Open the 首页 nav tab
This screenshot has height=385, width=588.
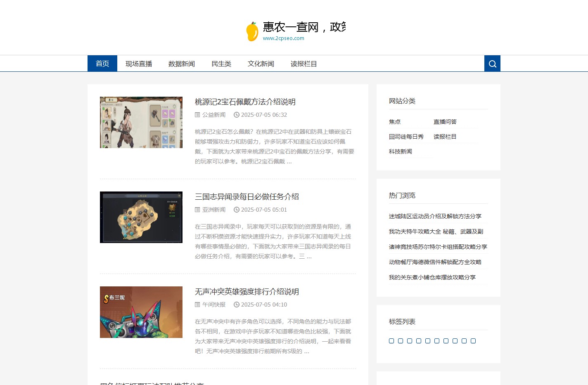(x=102, y=64)
